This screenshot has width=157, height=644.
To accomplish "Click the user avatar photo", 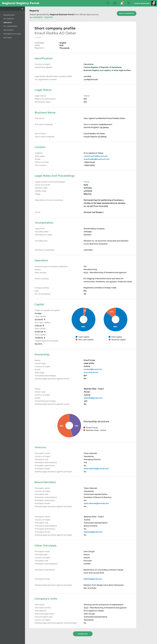I will click(x=154, y=3).
